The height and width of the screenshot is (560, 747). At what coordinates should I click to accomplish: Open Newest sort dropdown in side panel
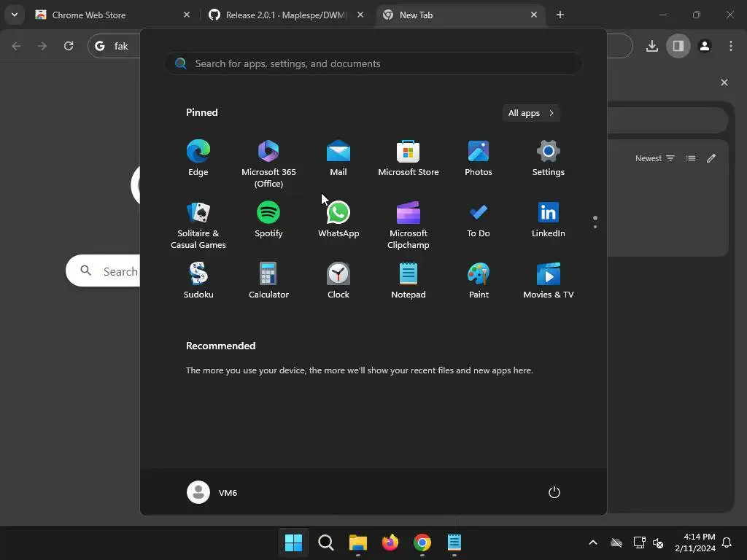click(655, 158)
